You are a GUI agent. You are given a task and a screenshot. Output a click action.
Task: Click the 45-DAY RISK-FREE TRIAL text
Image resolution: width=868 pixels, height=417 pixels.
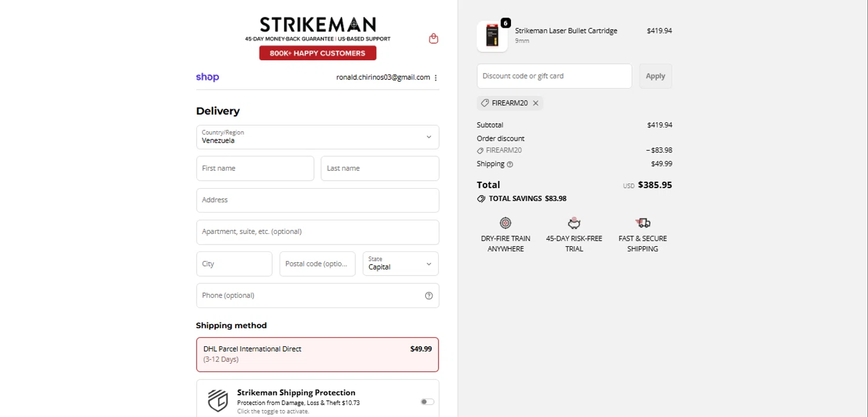574,244
